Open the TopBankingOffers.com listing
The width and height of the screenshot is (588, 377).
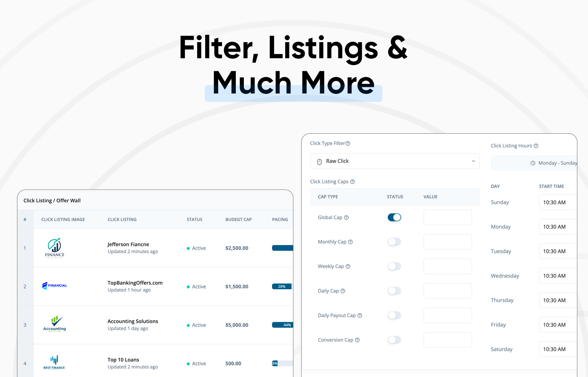click(x=135, y=283)
